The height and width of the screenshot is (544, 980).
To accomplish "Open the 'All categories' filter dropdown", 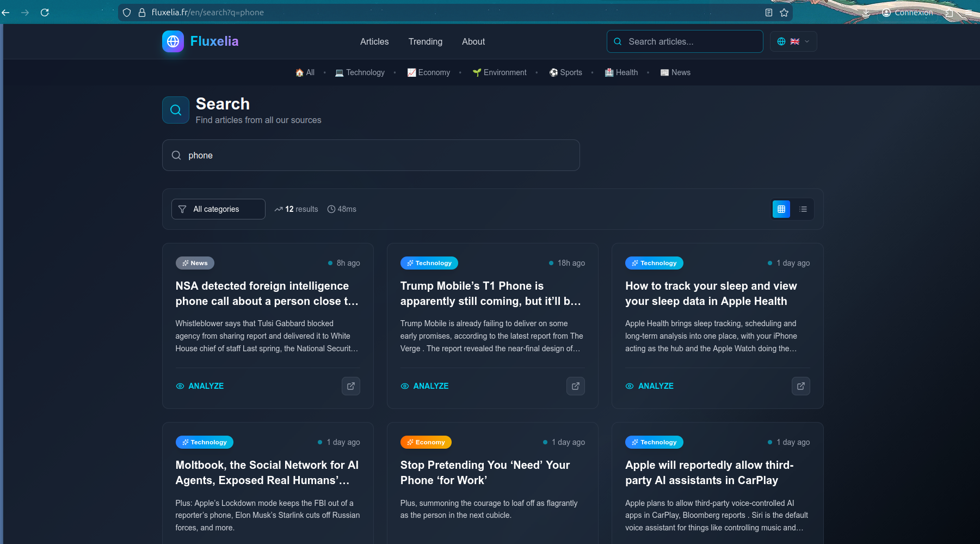I will tap(218, 209).
